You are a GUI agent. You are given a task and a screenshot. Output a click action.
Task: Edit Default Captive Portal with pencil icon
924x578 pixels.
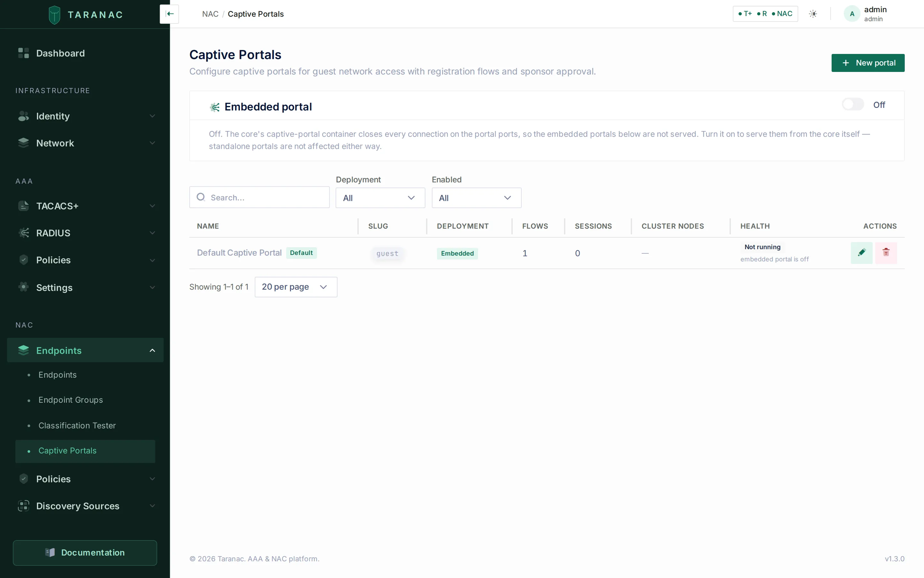click(x=861, y=253)
